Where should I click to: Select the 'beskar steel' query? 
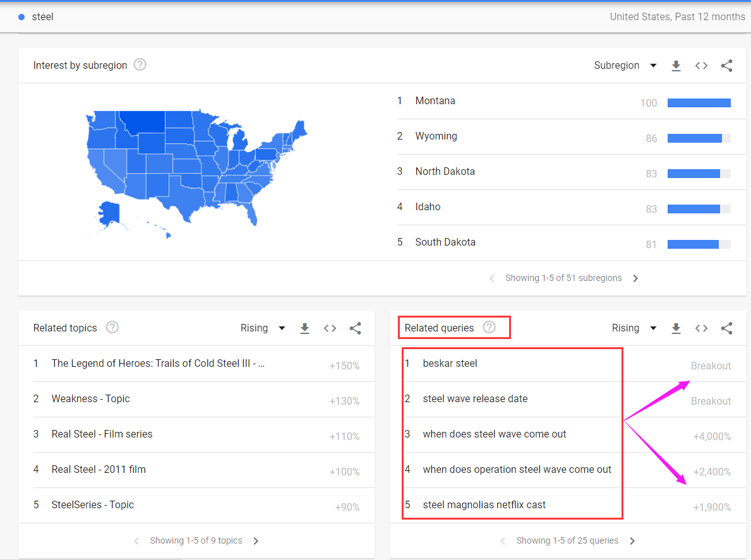(450, 364)
